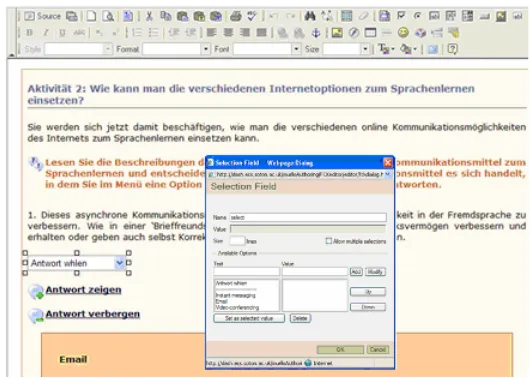Create a New Page with toolbar icon

[x=91, y=16]
